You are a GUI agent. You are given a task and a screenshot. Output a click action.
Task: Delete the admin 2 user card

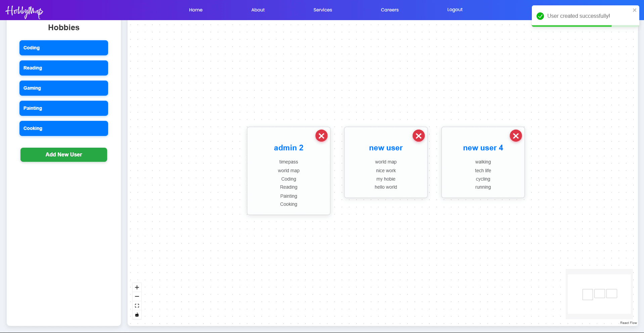point(321,136)
